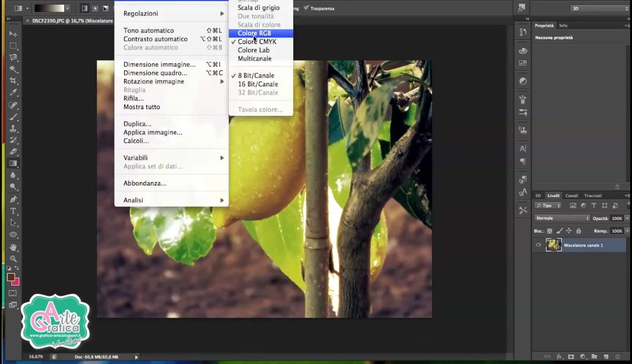The width and height of the screenshot is (632, 364).
Task: Open the History panel icon
Action: click(x=523, y=32)
